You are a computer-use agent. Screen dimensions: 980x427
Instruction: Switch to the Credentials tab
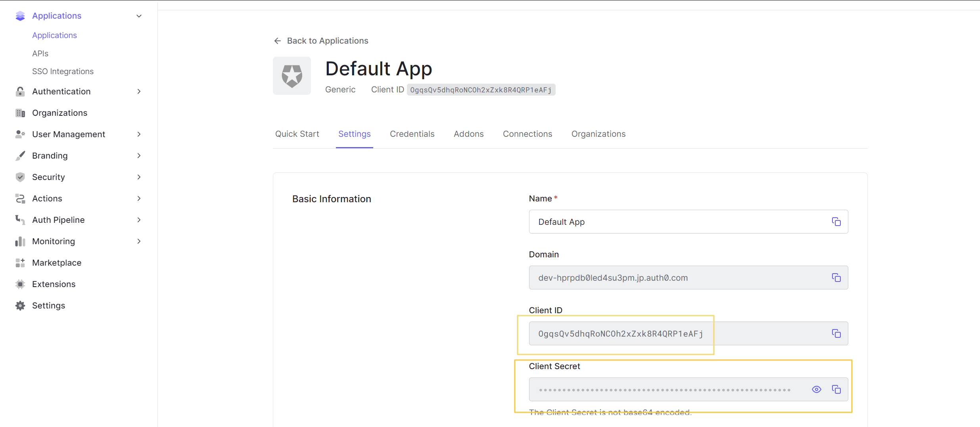(412, 134)
